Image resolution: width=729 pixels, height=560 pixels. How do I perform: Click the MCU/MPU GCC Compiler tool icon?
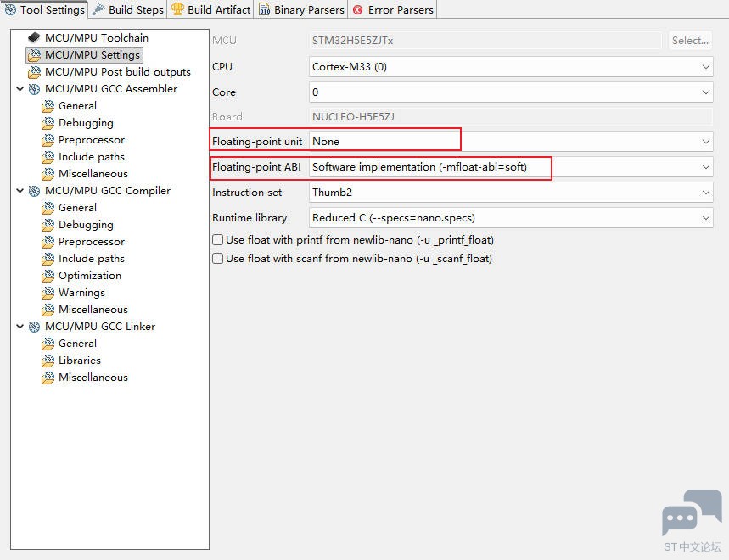click(34, 191)
